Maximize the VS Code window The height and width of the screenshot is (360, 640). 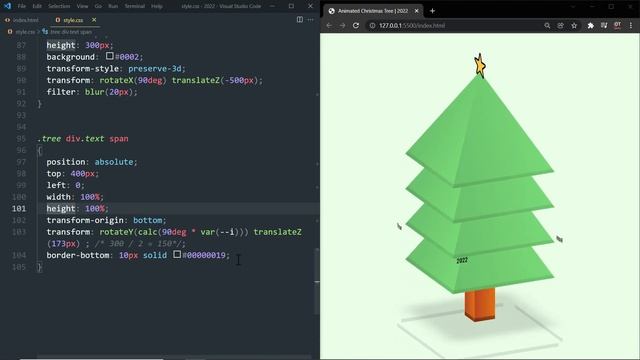coord(291,6)
